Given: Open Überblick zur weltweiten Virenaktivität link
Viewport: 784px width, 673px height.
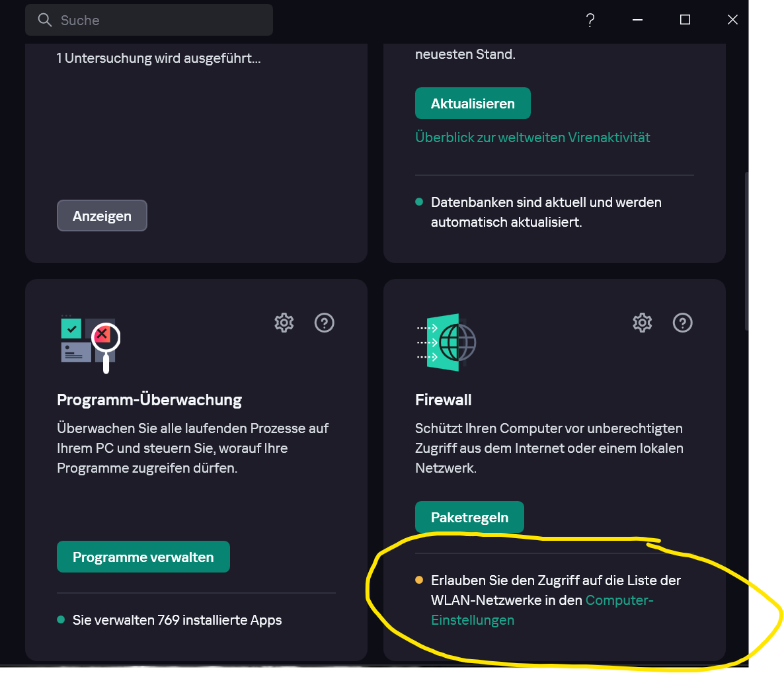Looking at the screenshot, I should [x=532, y=138].
